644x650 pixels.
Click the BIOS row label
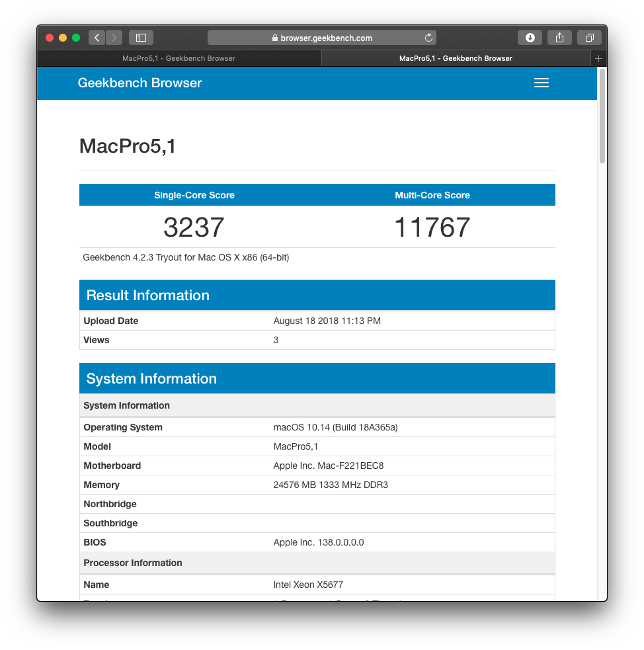click(x=95, y=542)
